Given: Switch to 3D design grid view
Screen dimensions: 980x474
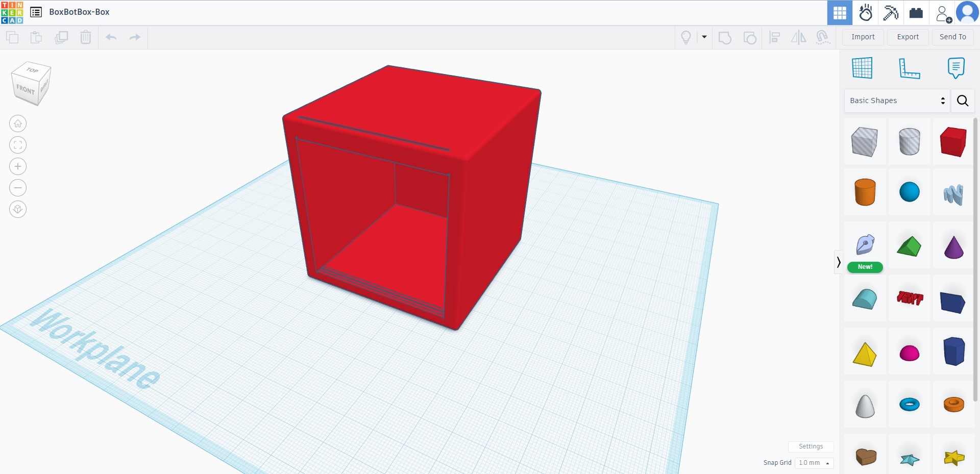Looking at the screenshot, I should click(x=840, y=13).
